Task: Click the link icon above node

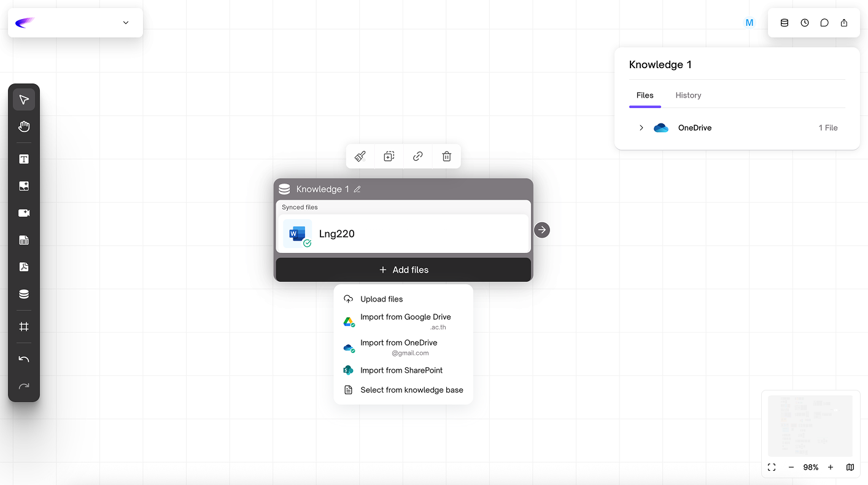Action: tap(417, 157)
